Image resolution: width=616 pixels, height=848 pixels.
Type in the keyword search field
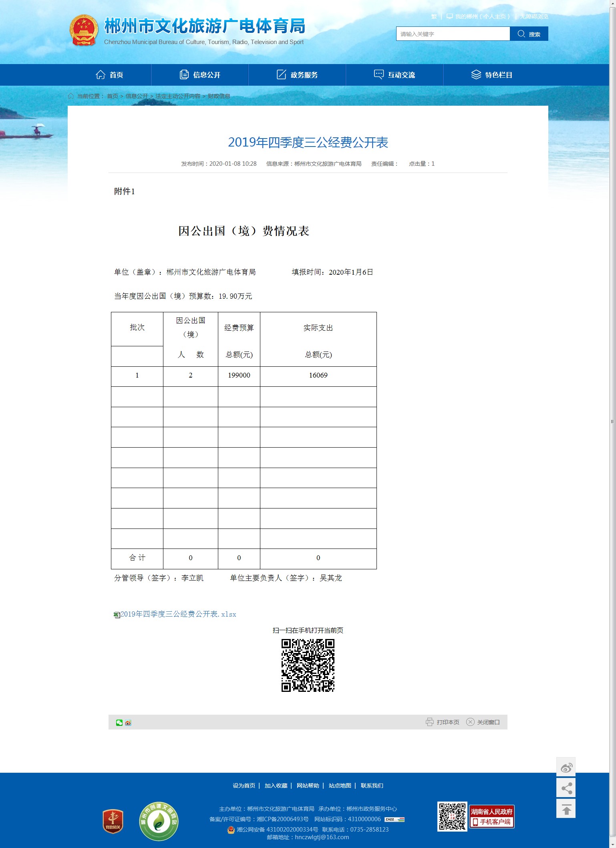point(453,34)
